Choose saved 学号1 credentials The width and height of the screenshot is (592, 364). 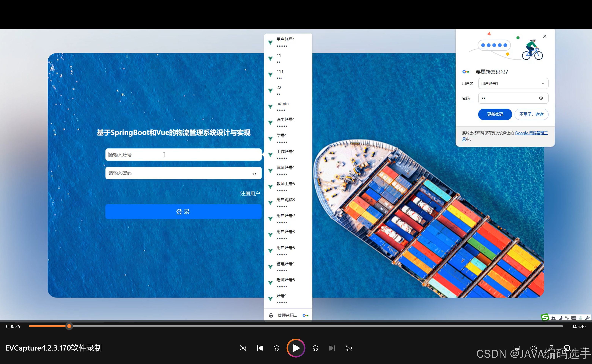coord(288,138)
